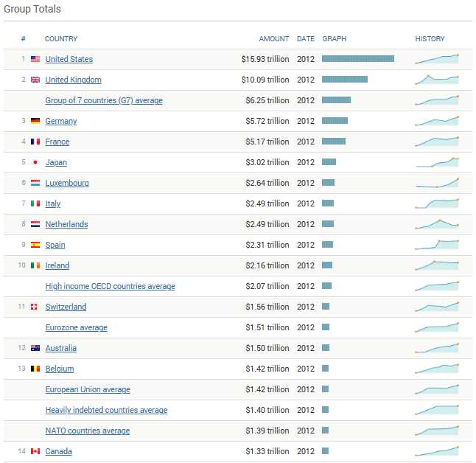
Task: Sort by the AMOUNT column header
Action: click(x=274, y=39)
